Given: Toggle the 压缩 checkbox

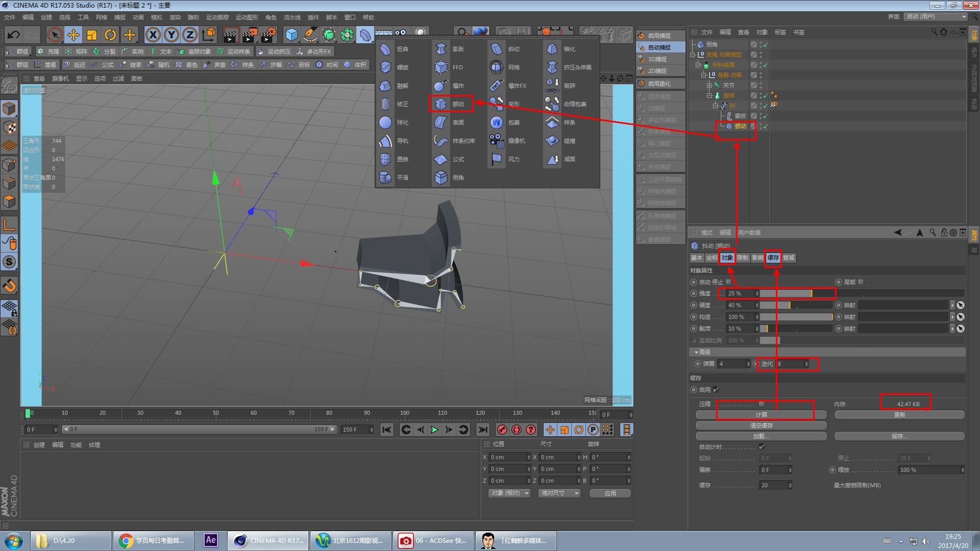Looking at the screenshot, I should (x=762, y=404).
